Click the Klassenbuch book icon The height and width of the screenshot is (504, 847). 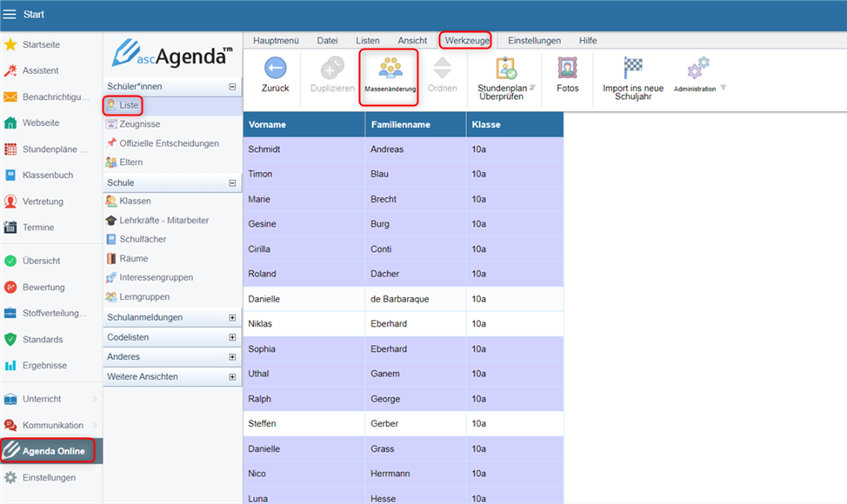tap(10, 175)
